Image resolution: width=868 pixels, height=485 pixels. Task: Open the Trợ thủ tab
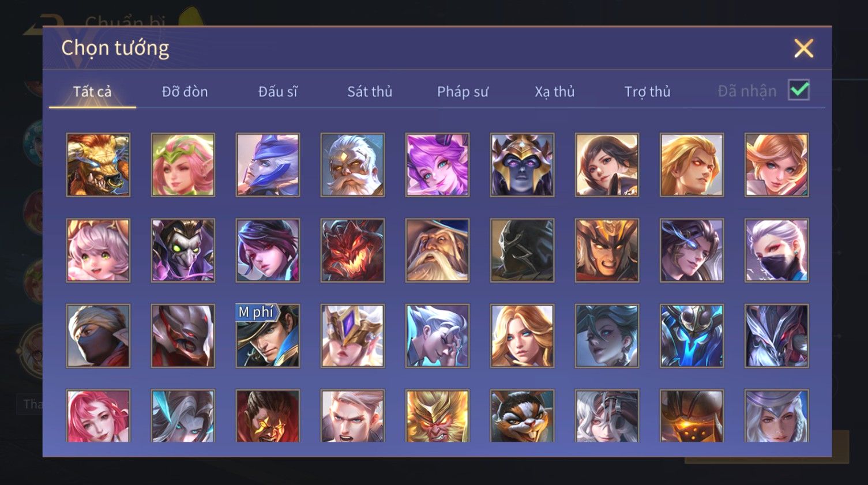pos(647,91)
